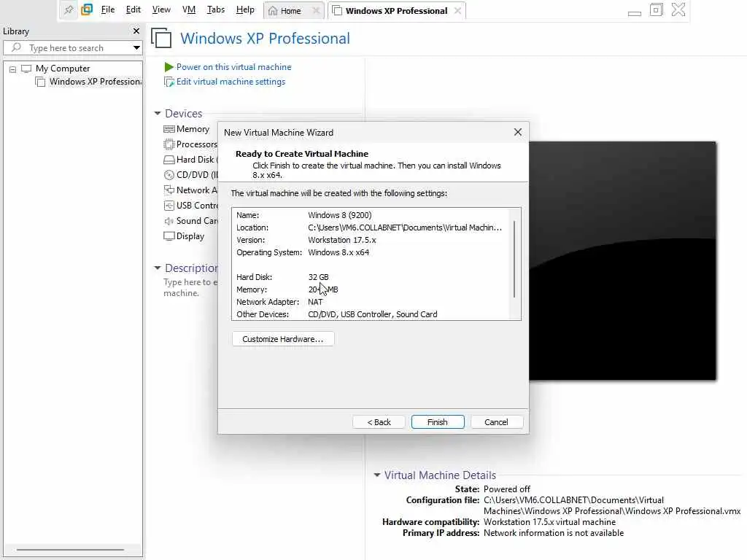The image size is (747, 560).
Task: Close the New Virtual Machine Wizard dialog
Action: click(x=518, y=132)
